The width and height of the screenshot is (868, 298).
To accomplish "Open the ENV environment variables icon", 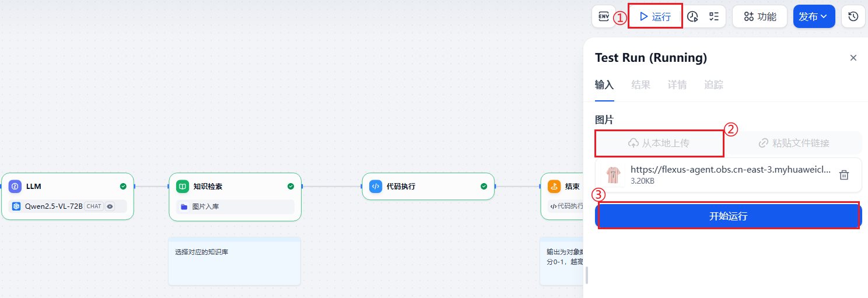I will 603,16.
